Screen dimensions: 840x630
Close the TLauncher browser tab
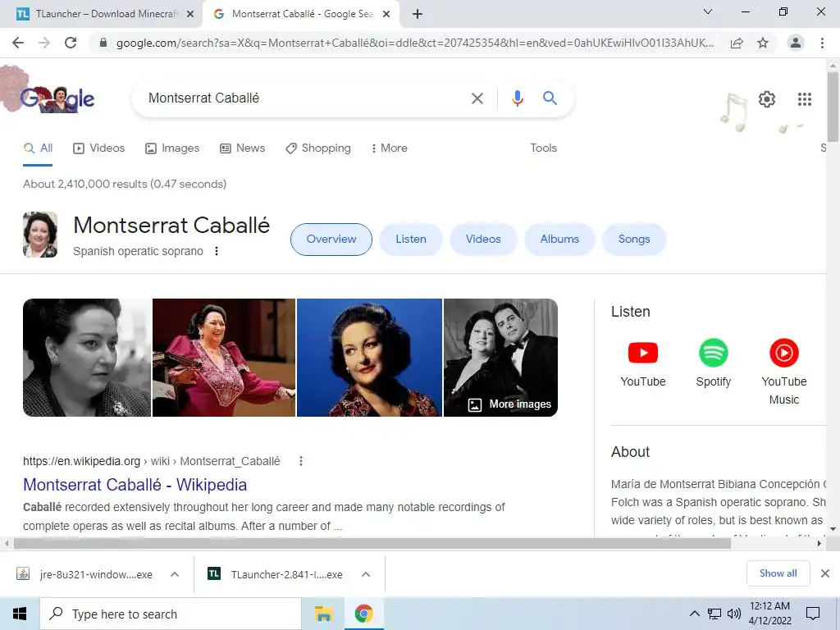tap(190, 14)
